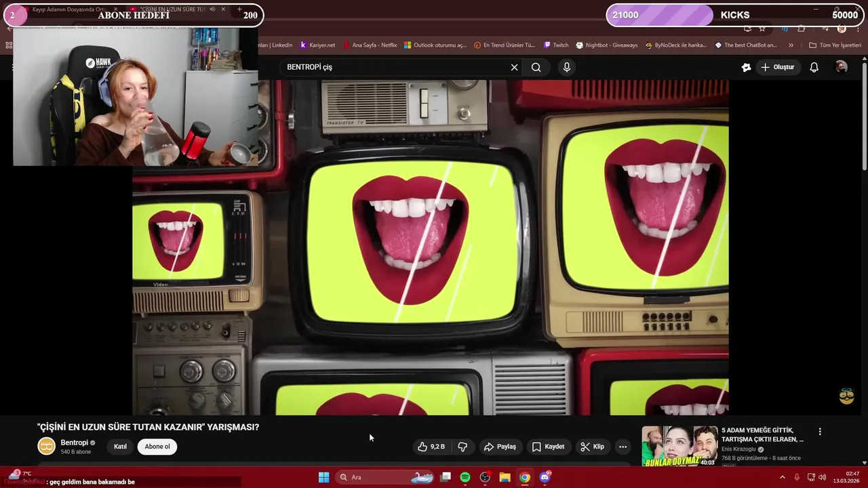Click the emoji face with glasses beside the player
This screenshot has width=868, height=488.
846,396
